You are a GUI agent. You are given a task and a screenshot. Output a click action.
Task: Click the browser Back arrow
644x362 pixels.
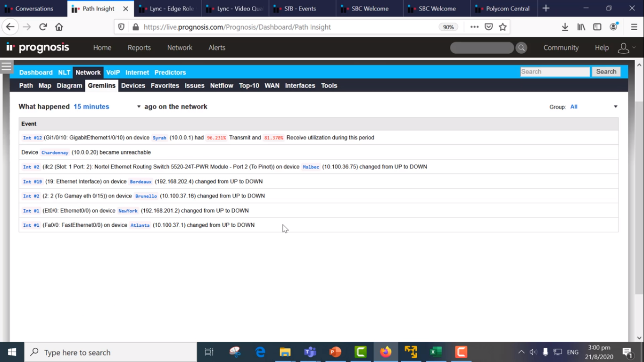[10, 27]
